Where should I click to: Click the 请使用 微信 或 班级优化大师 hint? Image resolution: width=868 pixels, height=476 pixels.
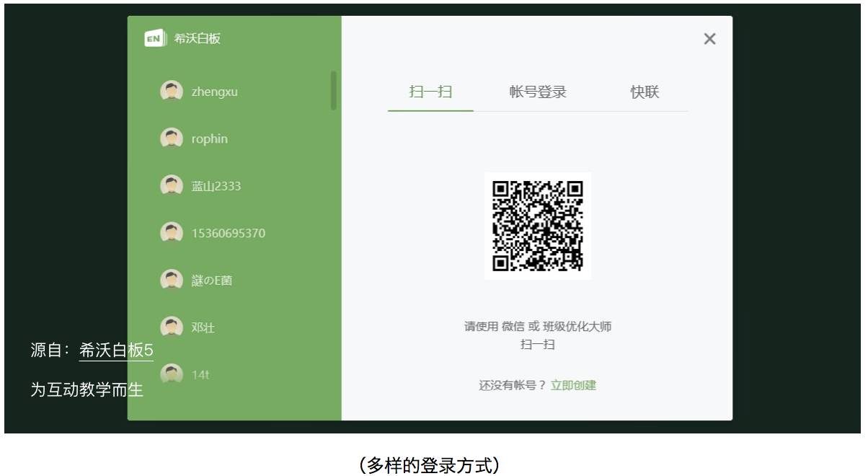[x=538, y=327]
